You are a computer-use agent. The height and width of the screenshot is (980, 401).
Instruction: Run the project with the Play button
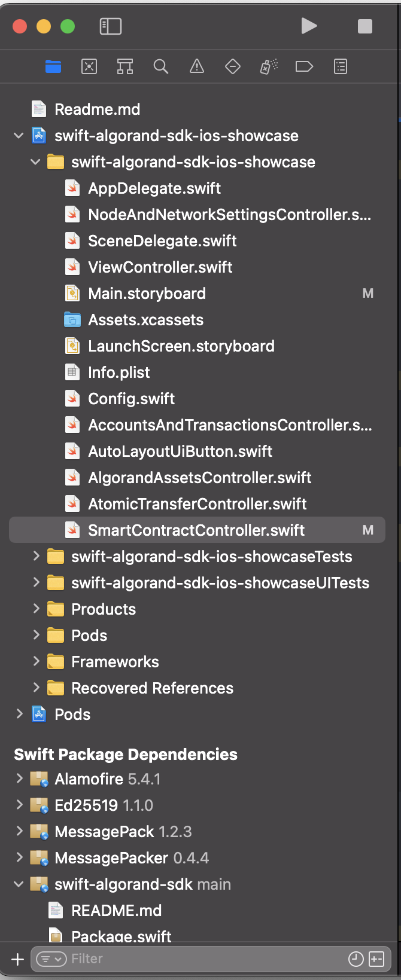(309, 26)
